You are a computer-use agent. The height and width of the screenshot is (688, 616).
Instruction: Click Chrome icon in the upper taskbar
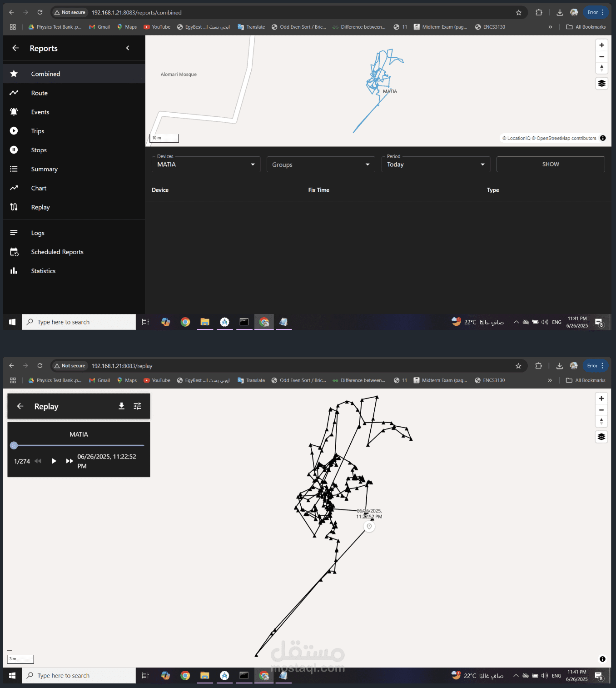click(x=185, y=322)
